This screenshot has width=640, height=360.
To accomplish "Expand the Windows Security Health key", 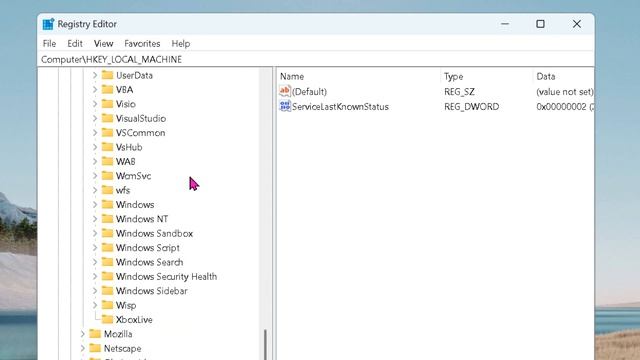I will click(95, 276).
